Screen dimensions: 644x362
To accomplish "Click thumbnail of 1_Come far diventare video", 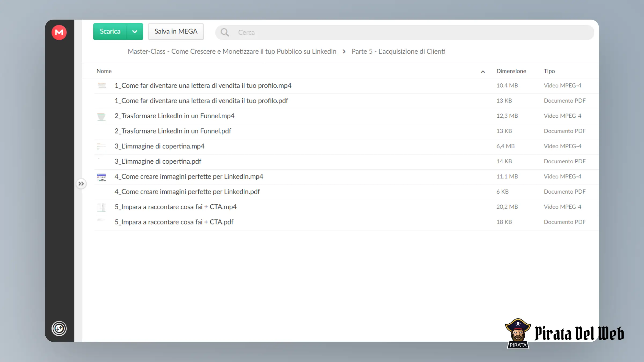I will 101,86.
